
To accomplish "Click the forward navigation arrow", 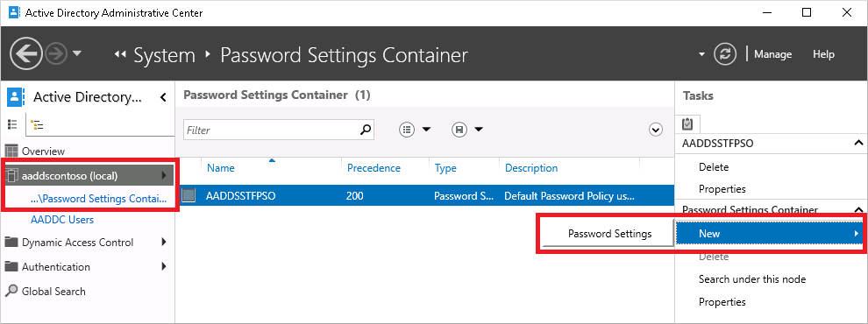I will (x=56, y=54).
